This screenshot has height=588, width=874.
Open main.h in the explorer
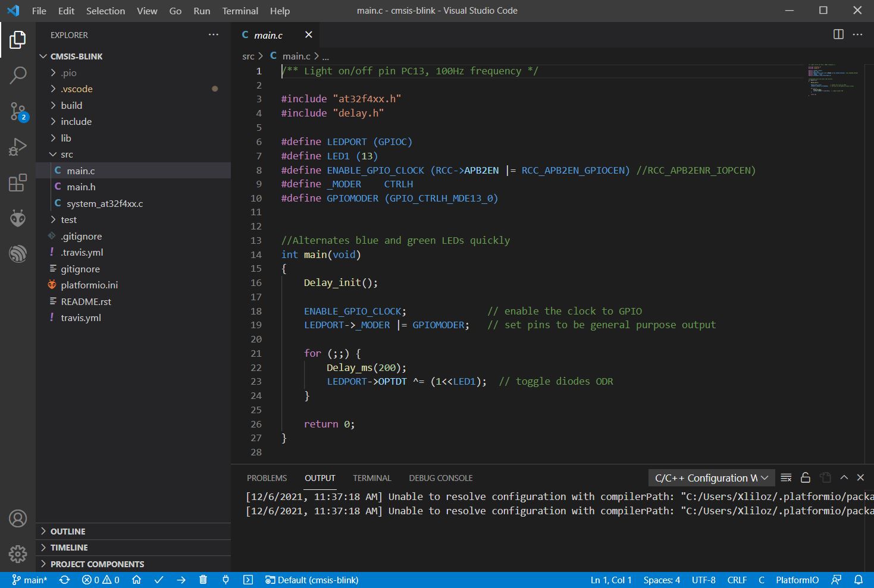click(133, 187)
